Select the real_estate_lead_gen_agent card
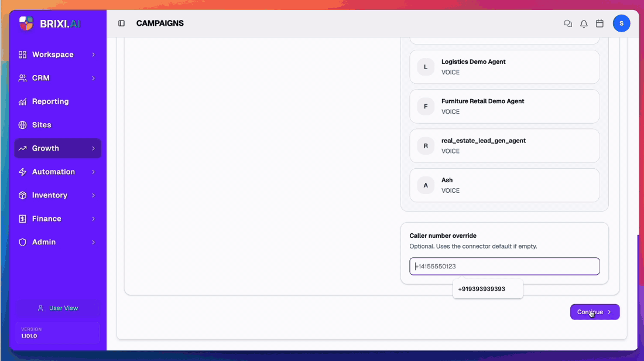644x361 pixels. pos(504,146)
